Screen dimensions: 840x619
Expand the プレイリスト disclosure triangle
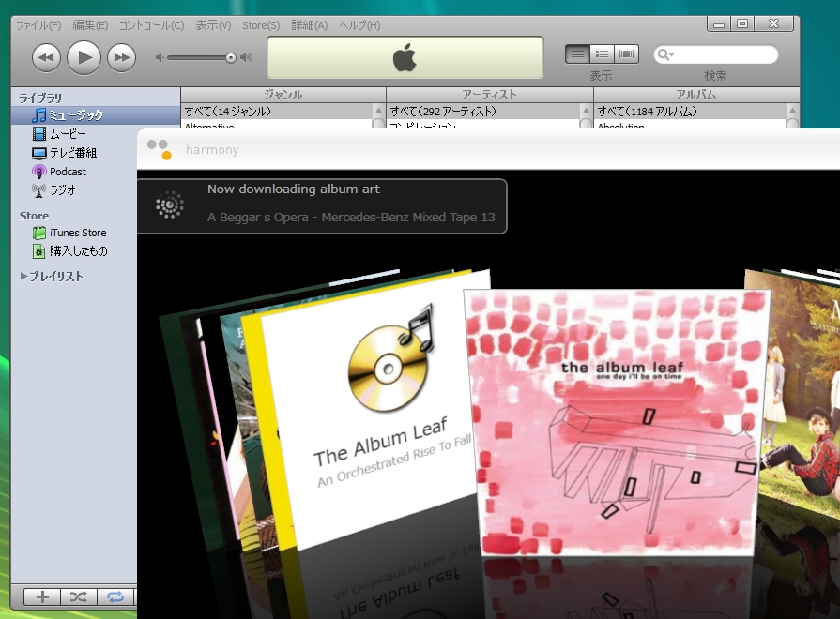(x=23, y=277)
